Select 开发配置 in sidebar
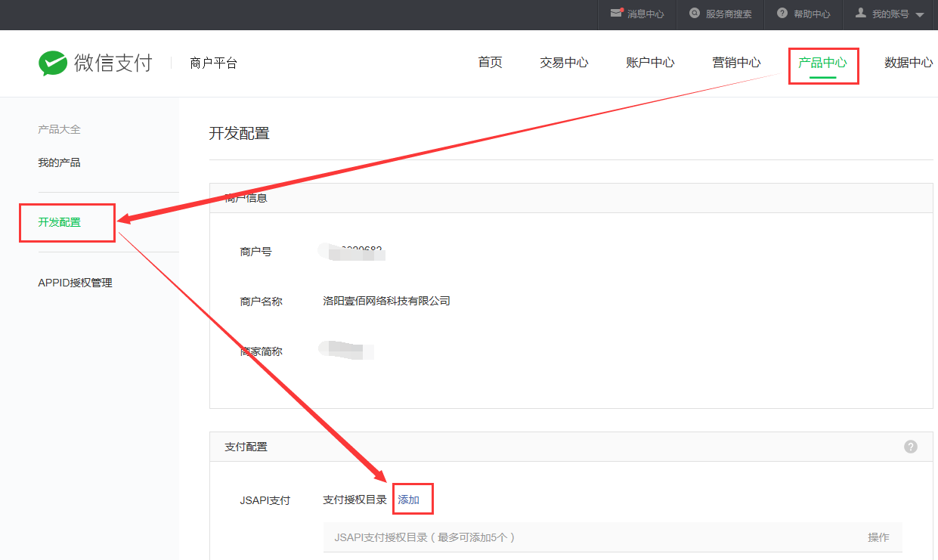 coord(59,222)
